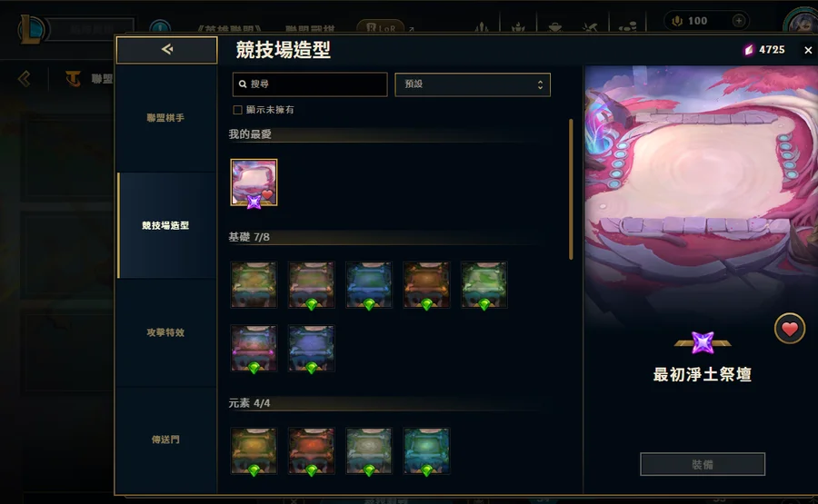Select the favorited pink arena thumbnail
818x504 pixels.
[x=254, y=183]
